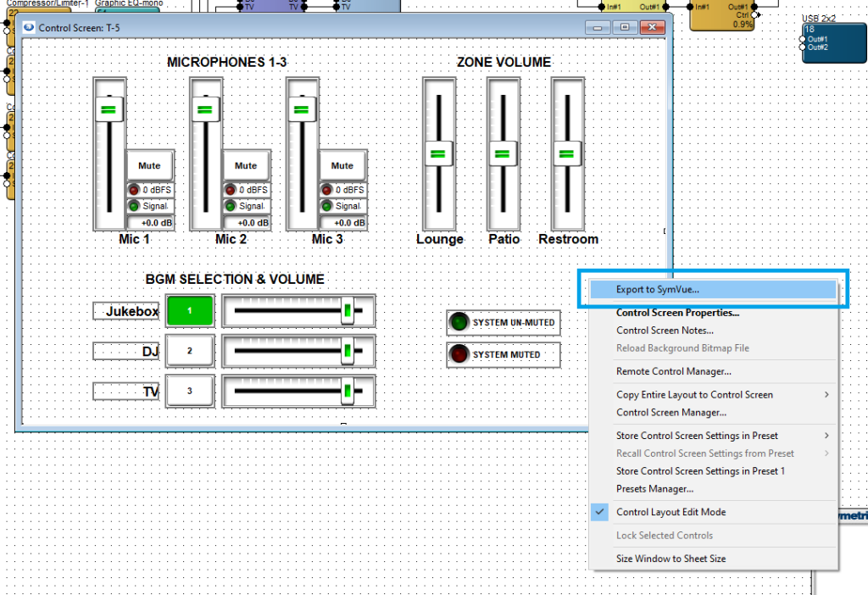
Task: Mute the Mic 1 channel
Action: click(150, 165)
